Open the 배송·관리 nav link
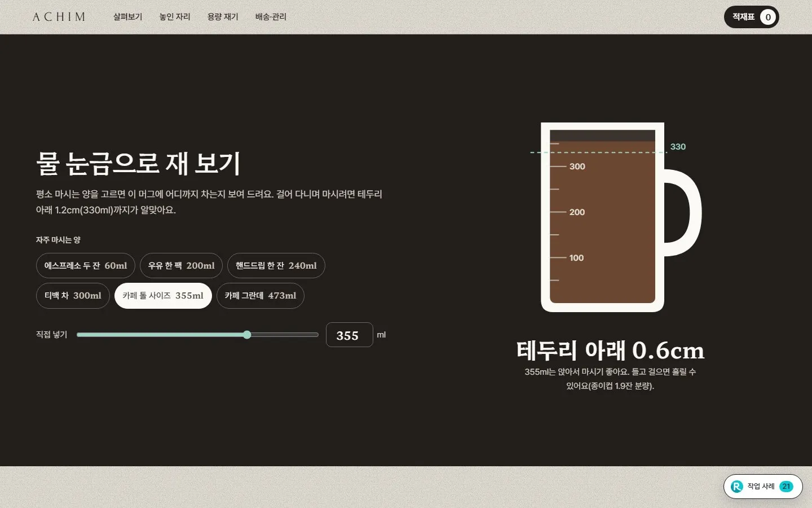The image size is (812, 508). [x=271, y=17]
